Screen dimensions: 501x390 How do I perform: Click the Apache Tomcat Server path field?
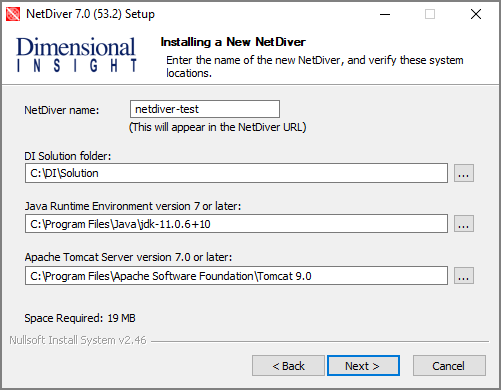[x=236, y=276]
